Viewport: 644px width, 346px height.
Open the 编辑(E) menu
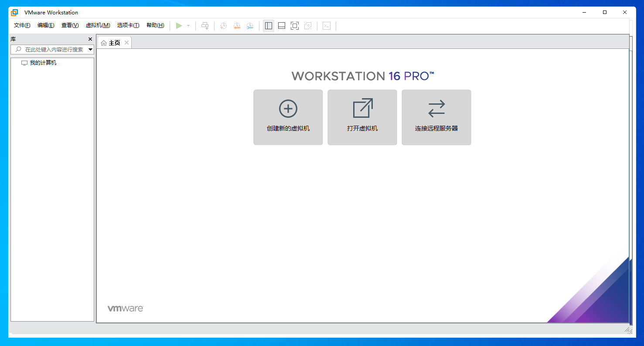pyautogui.click(x=46, y=25)
